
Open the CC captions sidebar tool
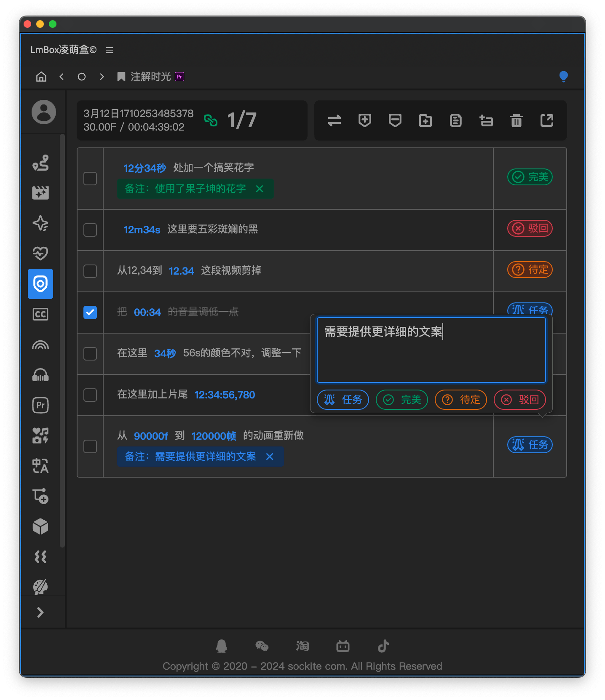[x=40, y=314]
